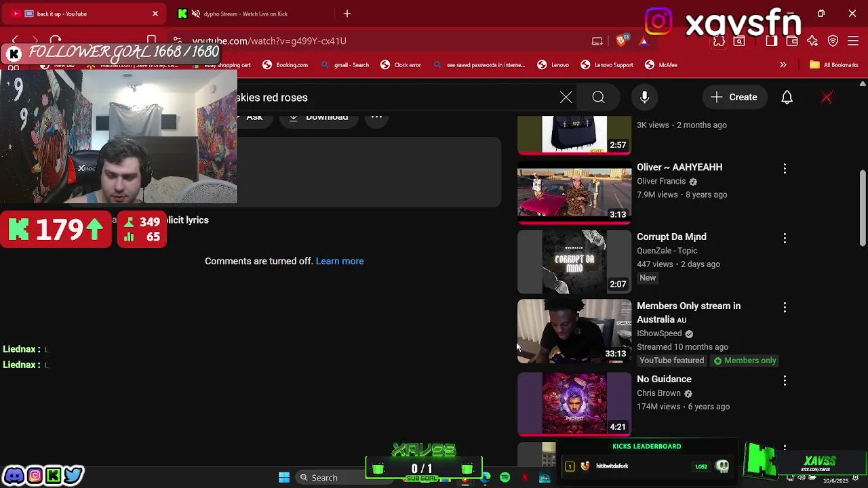Open the browser extensions puzzle icon

pos(719,41)
